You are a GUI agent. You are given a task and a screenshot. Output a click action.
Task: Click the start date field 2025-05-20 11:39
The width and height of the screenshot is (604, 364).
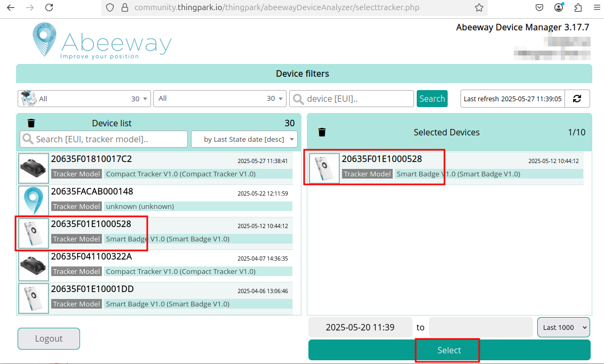click(360, 327)
